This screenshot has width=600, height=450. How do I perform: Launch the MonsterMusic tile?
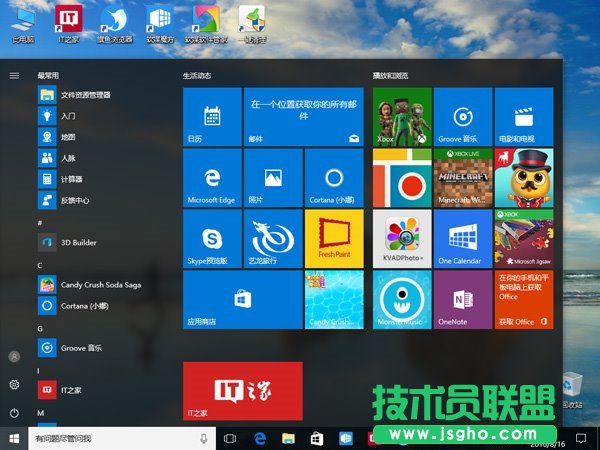tap(402, 300)
